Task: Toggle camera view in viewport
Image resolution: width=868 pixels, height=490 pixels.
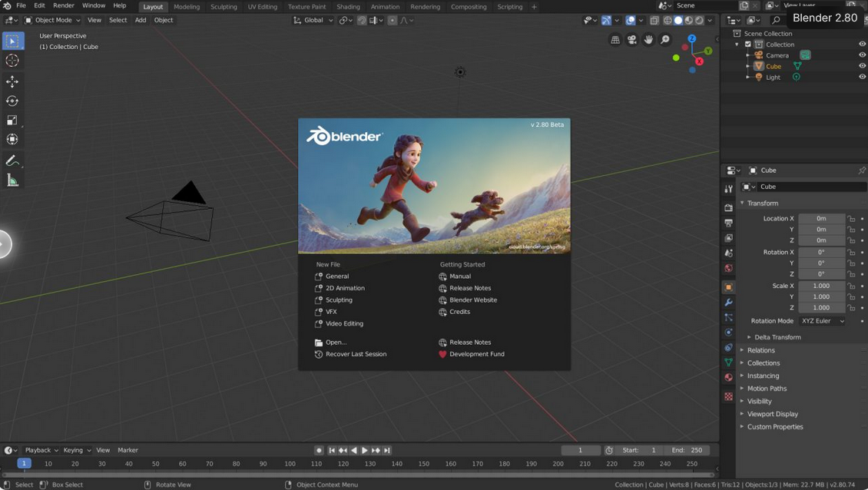Action: pyautogui.click(x=631, y=39)
